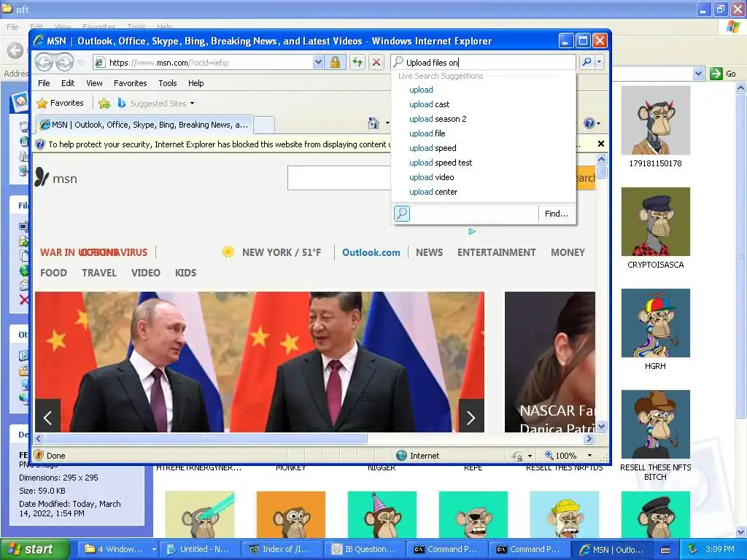Open nft window address dropdown

[698, 74]
